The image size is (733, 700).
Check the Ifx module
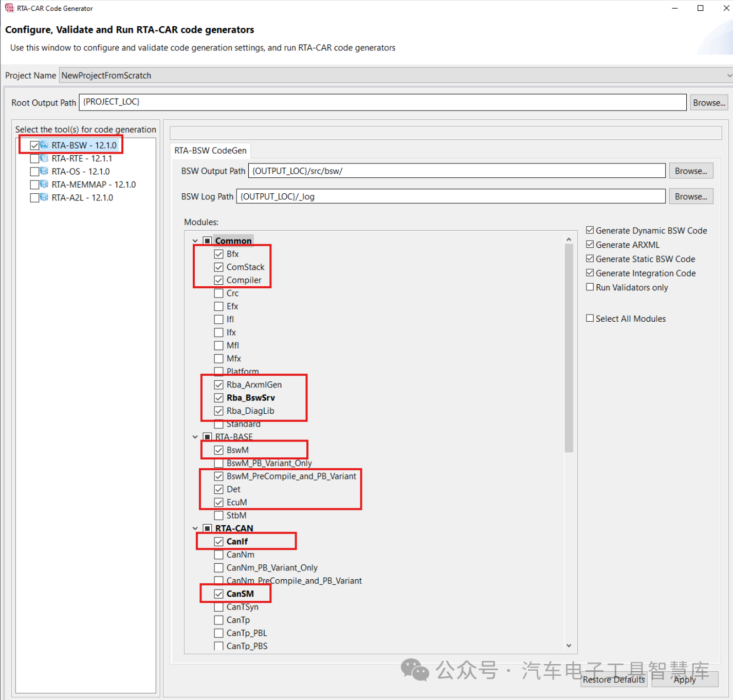coord(219,333)
